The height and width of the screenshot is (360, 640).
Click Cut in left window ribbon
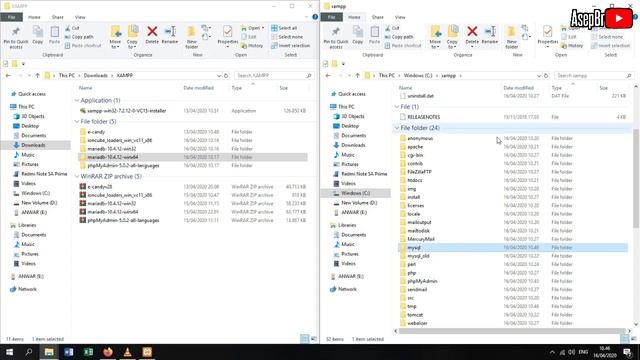pos(72,28)
